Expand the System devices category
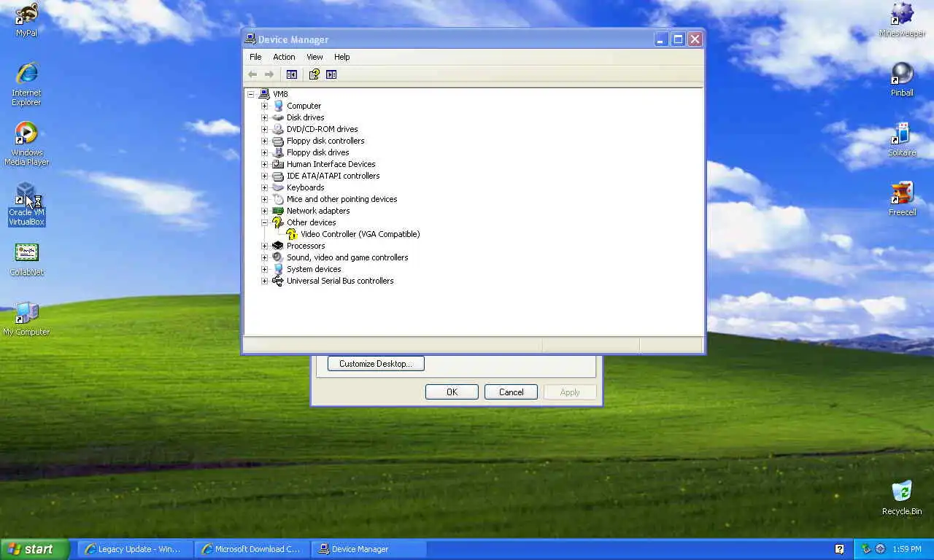The width and height of the screenshot is (934, 560). pyautogui.click(x=265, y=269)
